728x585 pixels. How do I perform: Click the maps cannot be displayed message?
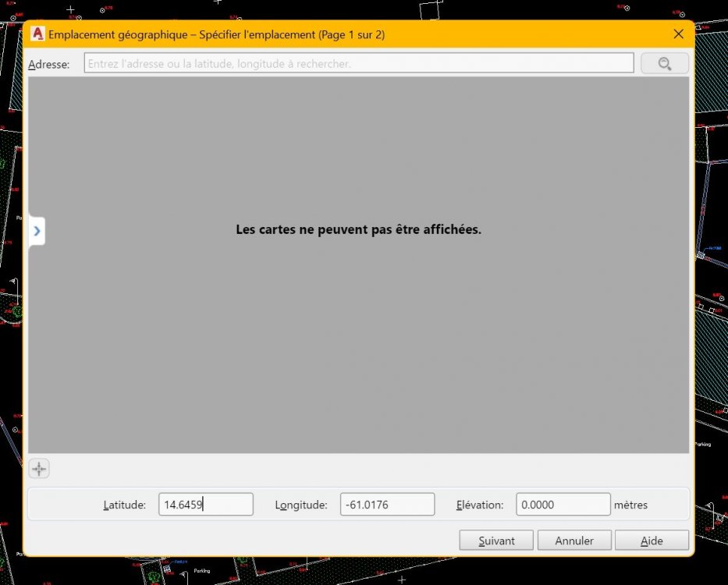tap(358, 229)
